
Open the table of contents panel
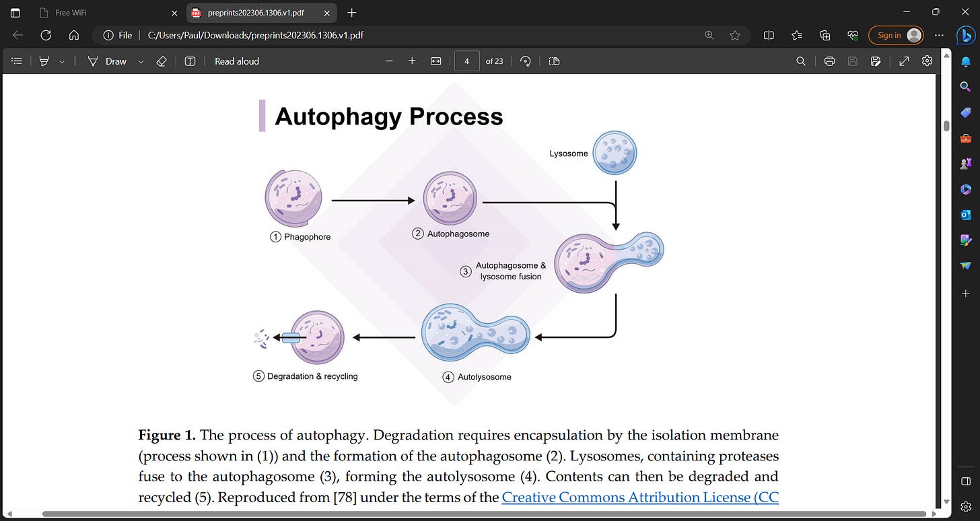click(17, 61)
